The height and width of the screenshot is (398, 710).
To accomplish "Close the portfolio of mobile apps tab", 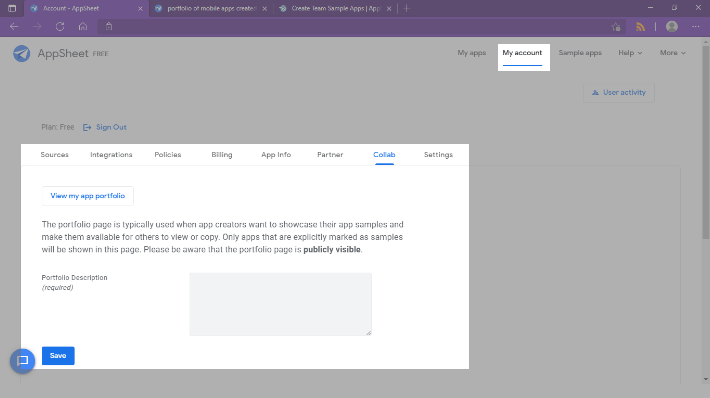I will pyautogui.click(x=265, y=9).
